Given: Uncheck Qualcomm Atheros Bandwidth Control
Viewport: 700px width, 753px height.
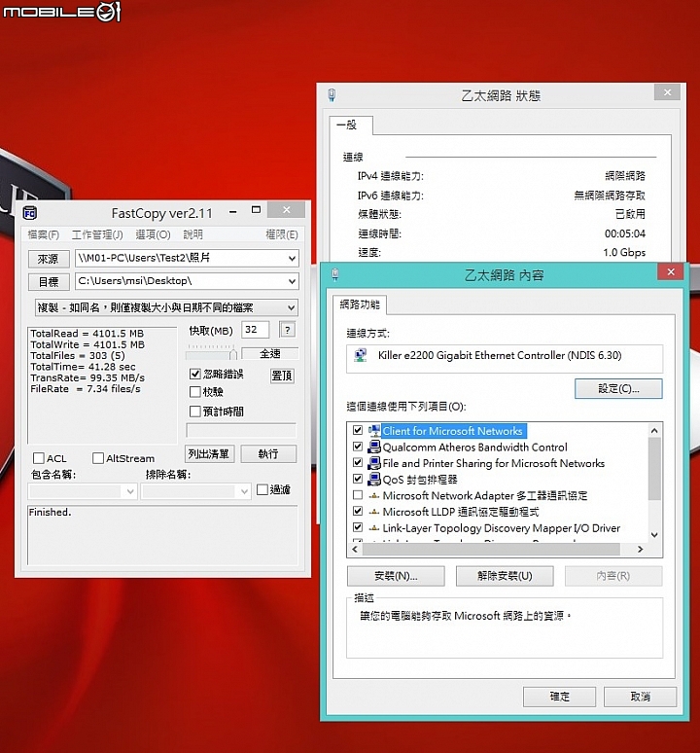Looking at the screenshot, I should (358, 447).
